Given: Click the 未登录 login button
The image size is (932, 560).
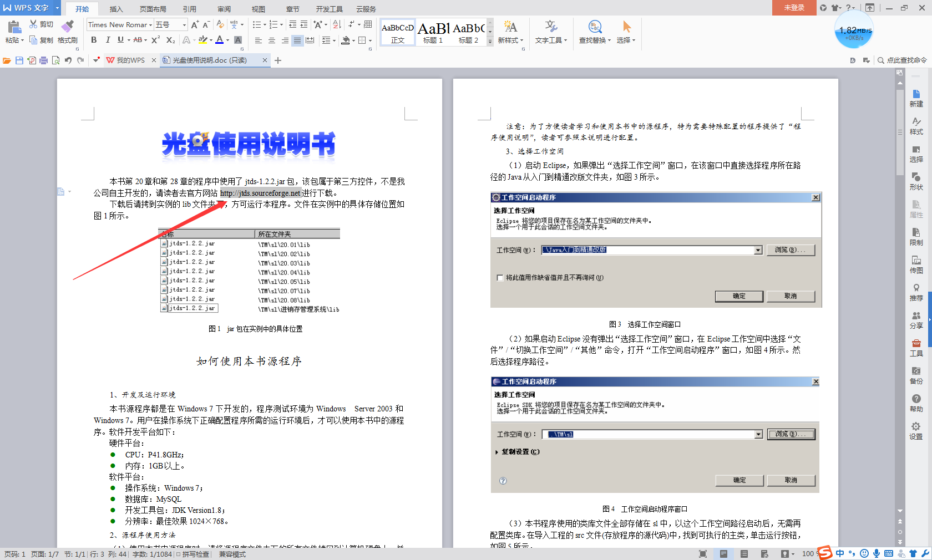Looking at the screenshot, I should (794, 8).
